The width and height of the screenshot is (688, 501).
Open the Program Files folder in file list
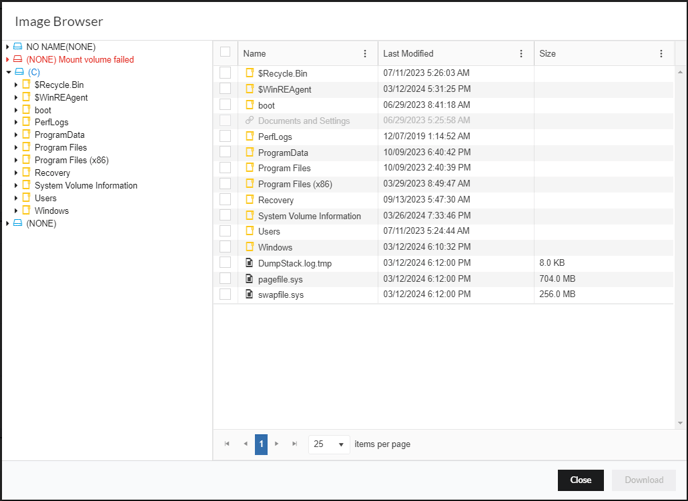click(x=284, y=168)
